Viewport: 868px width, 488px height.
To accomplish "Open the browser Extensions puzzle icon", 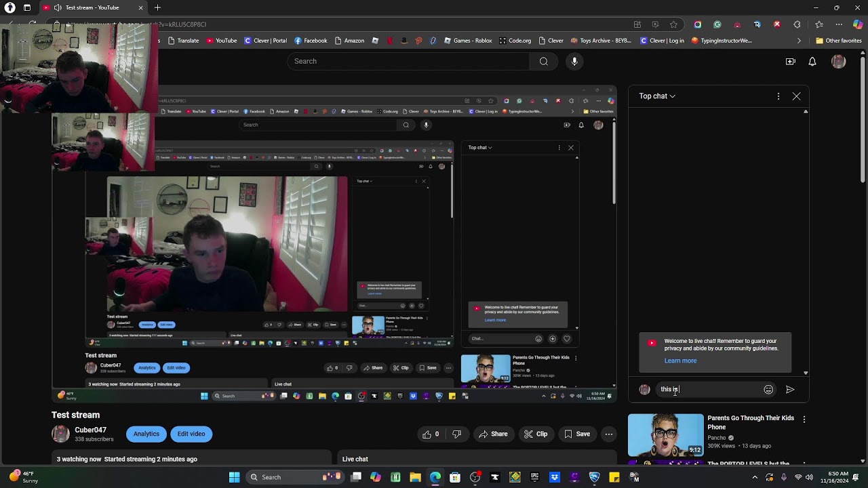I will click(x=797, y=24).
